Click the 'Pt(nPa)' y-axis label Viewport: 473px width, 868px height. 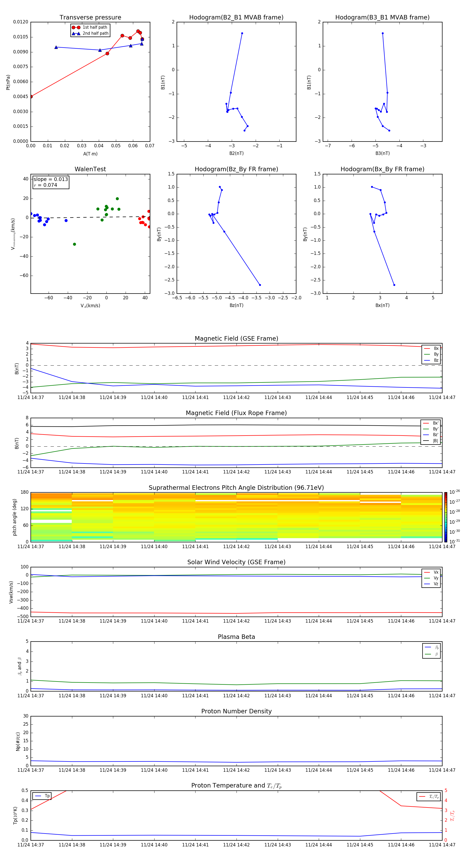pyautogui.click(x=8, y=82)
